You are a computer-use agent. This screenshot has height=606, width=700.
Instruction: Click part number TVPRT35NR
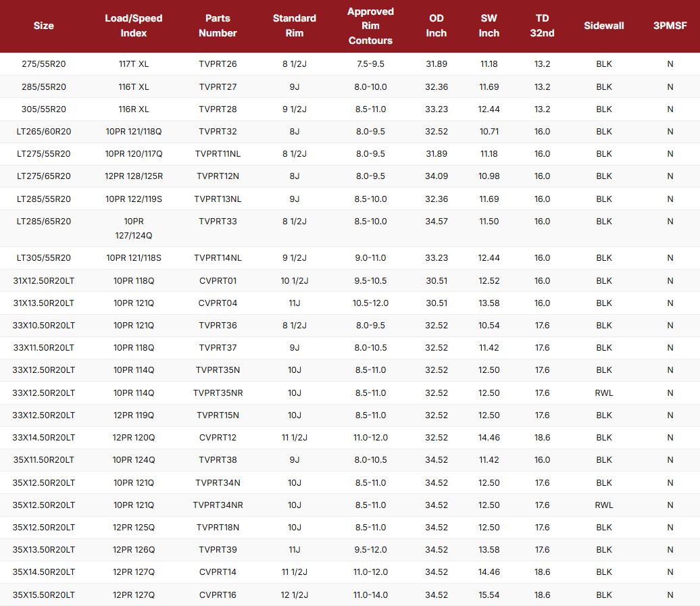(x=218, y=393)
